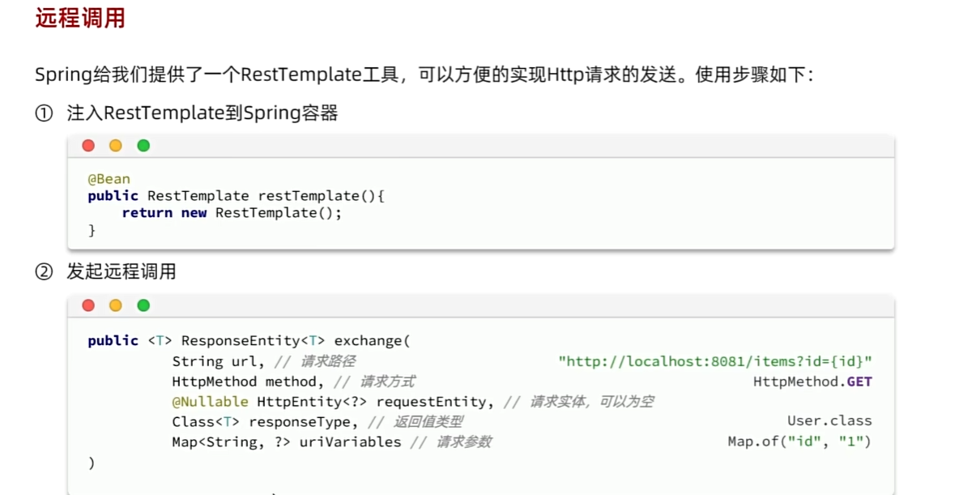Click the yellow dot above the @Bean code
This screenshot has width=980, height=495.
(116, 146)
